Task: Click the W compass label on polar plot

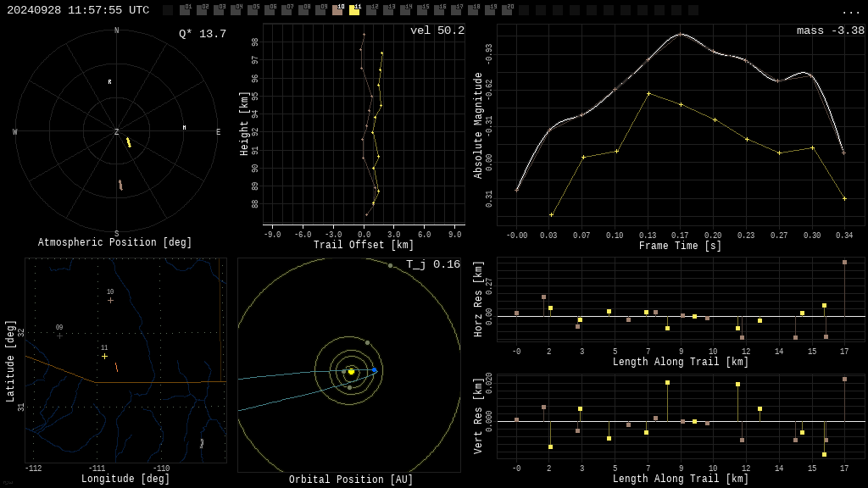Action: click(15, 131)
